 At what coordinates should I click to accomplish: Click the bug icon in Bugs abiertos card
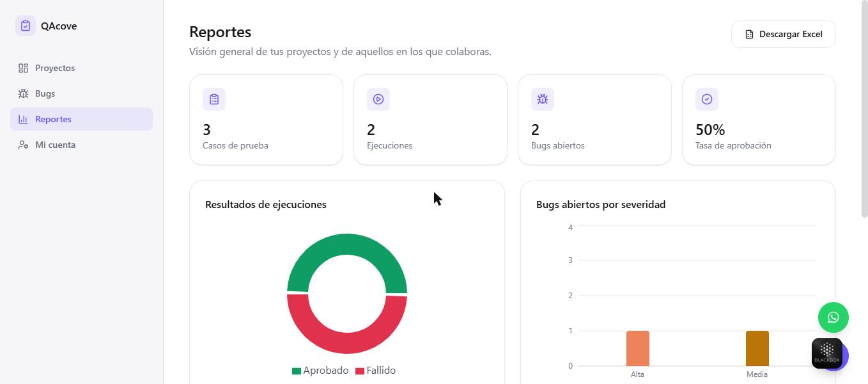pos(543,99)
